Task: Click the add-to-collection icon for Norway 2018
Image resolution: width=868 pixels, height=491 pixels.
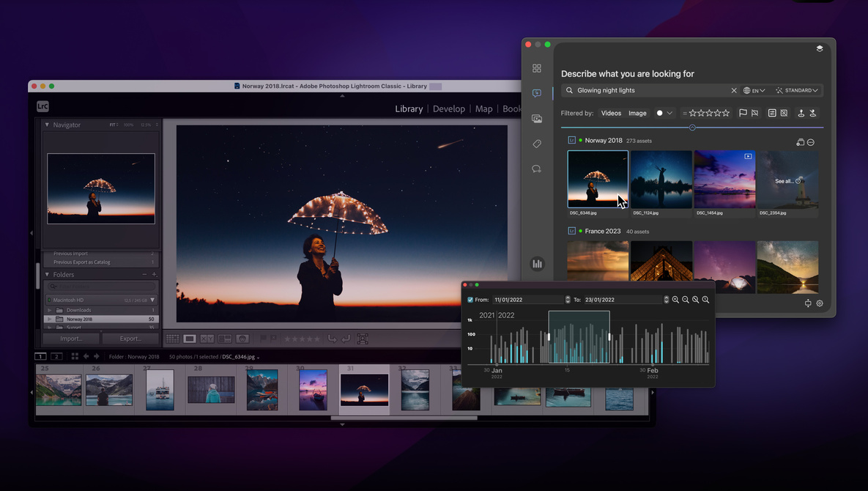Action: (800, 142)
